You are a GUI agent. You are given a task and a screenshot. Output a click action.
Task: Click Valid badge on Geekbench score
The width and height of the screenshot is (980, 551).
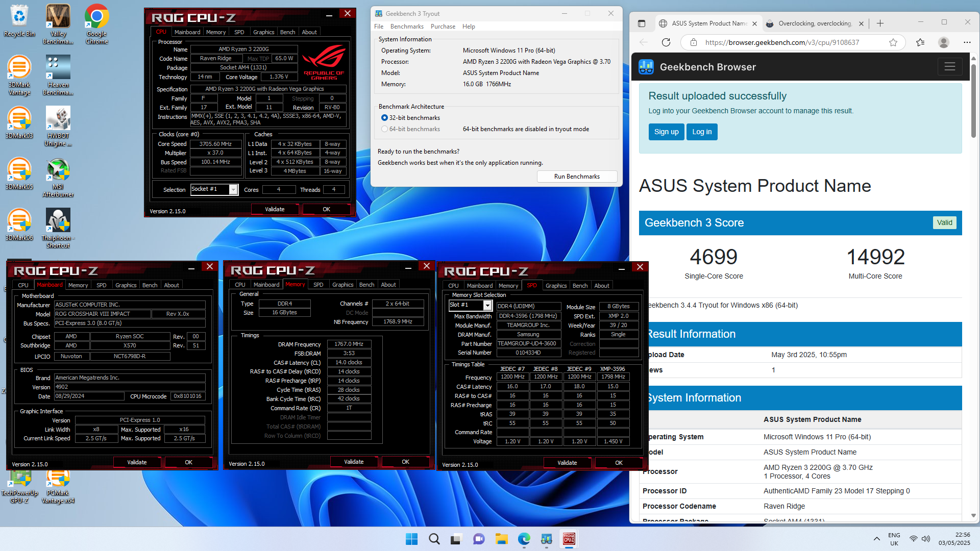(x=944, y=223)
